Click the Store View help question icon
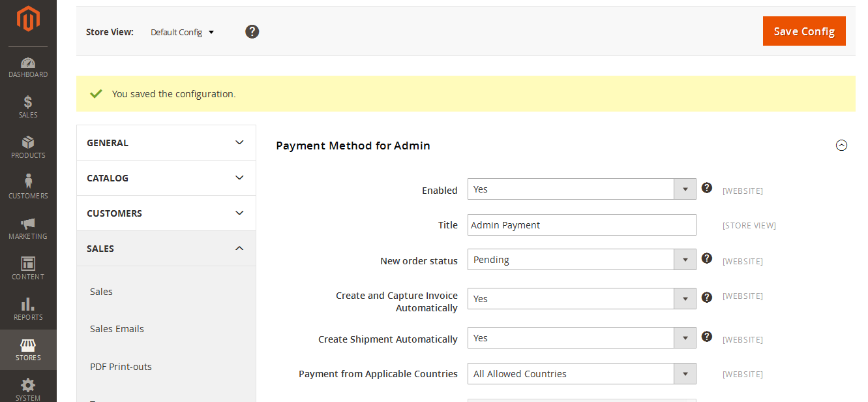Screen dimensions: 868x402 [x=252, y=31]
